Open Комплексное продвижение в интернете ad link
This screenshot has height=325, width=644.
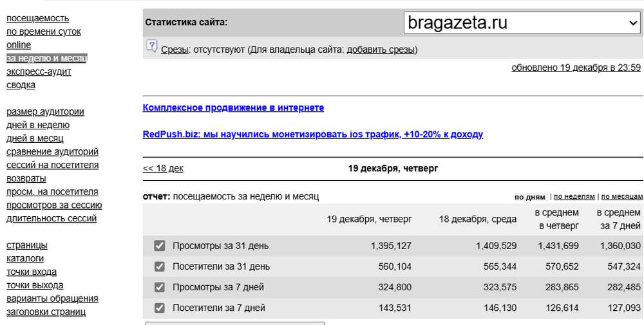[233, 107]
